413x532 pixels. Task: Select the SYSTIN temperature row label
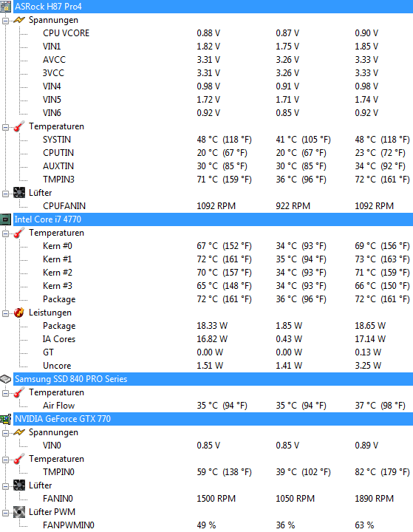click(x=57, y=140)
